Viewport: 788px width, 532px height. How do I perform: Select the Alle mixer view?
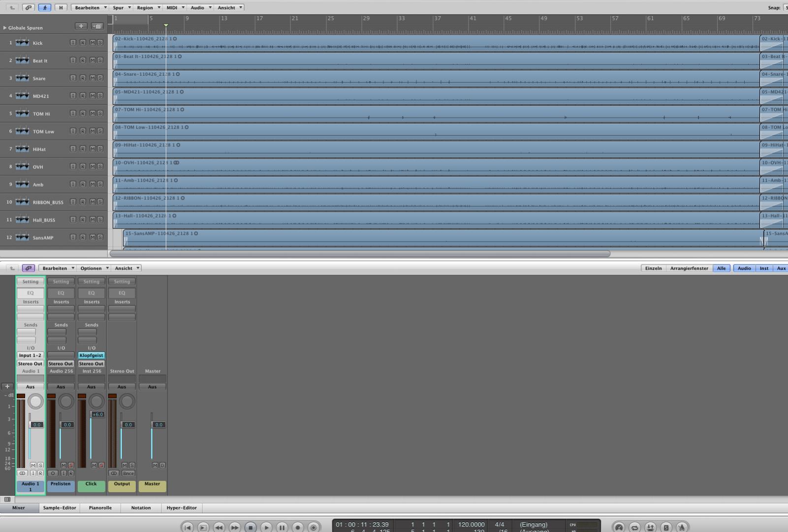pos(721,268)
